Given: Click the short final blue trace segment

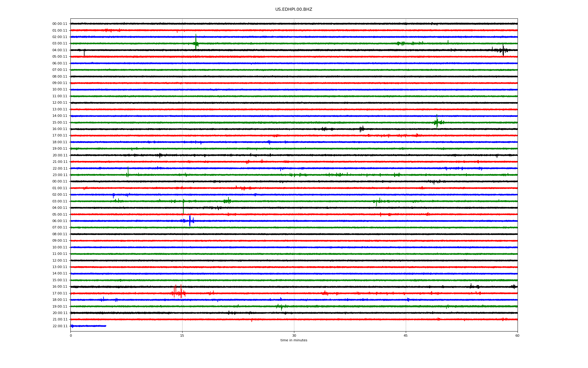Looking at the screenshot, I should click(88, 326).
